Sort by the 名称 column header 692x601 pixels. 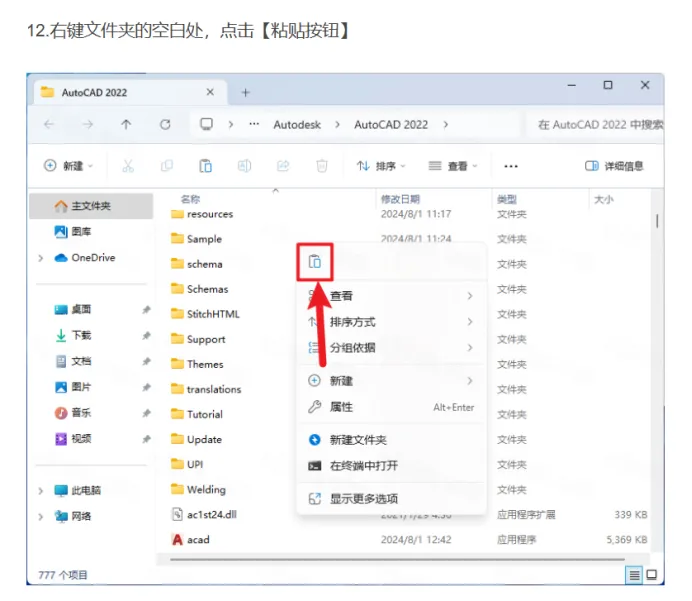pos(191,199)
